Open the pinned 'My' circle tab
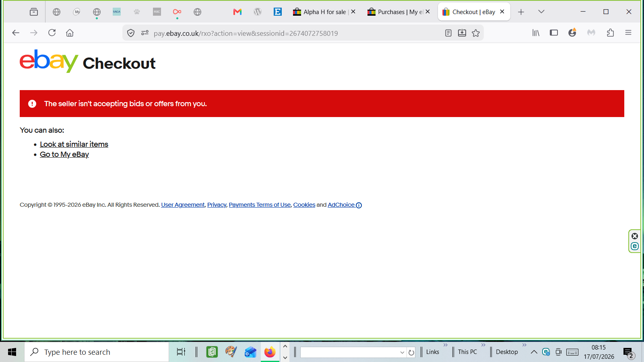644x362 pixels. (77, 12)
